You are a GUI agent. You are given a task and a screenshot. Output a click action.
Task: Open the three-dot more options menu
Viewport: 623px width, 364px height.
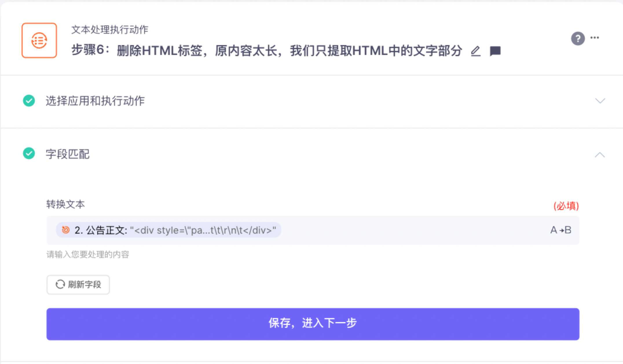coord(595,38)
